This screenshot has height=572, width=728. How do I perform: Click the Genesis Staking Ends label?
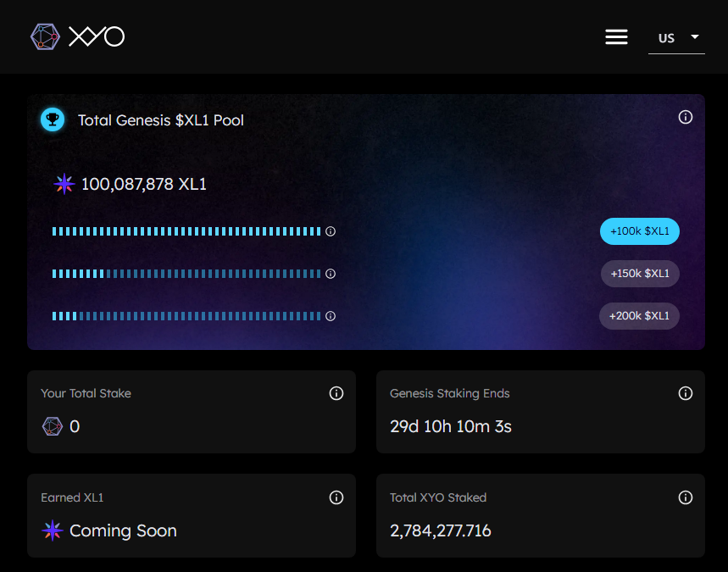coord(449,393)
